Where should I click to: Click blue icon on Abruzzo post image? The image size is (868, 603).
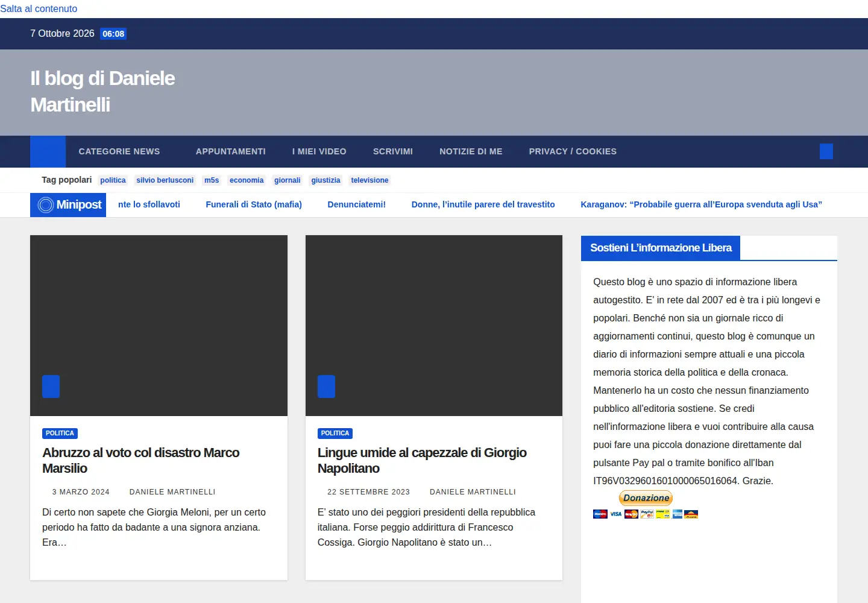tap(51, 387)
